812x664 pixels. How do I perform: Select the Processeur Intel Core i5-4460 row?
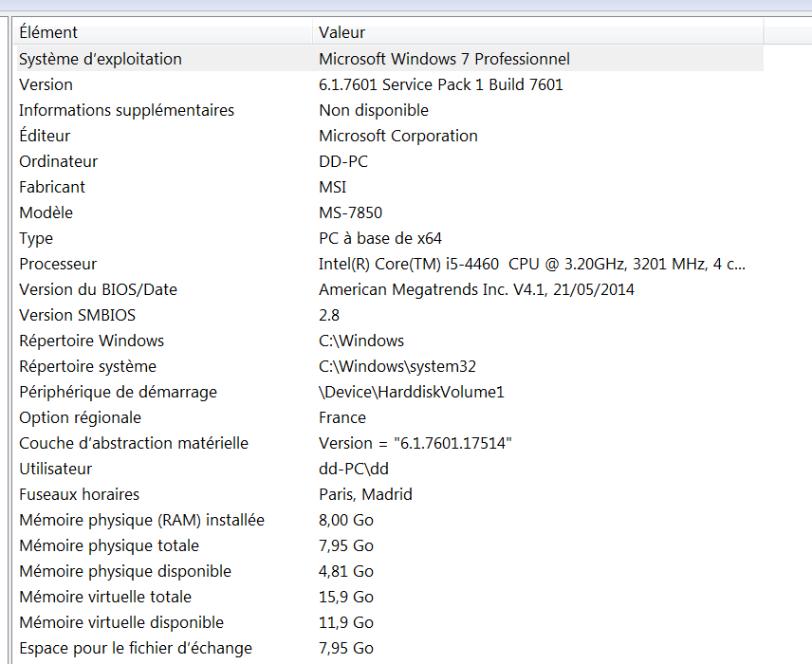tap(58, 264)
